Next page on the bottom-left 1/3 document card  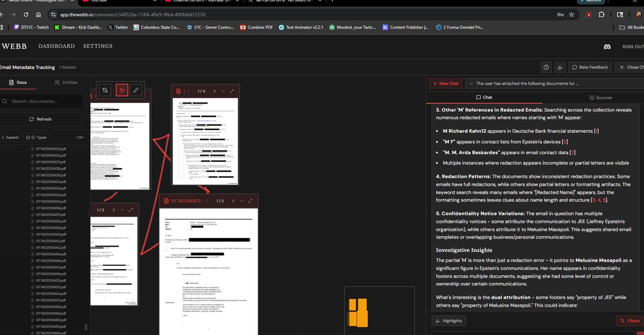coord(114,210)
